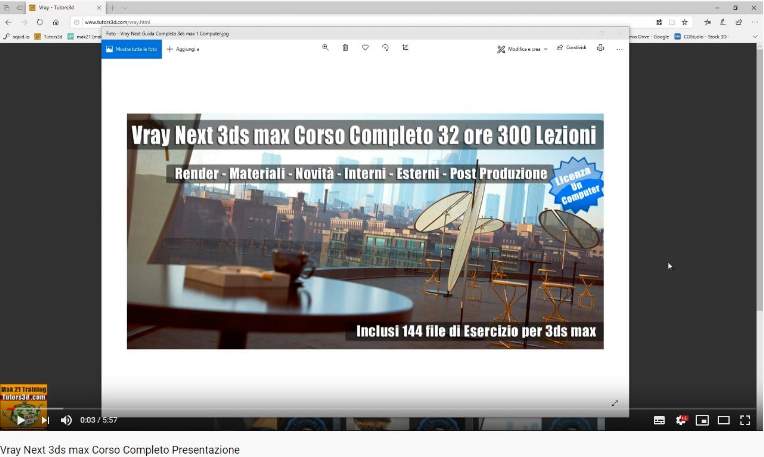Open the first favorites bar bookmark
764x457 pixels.
(x=16, y=37)
